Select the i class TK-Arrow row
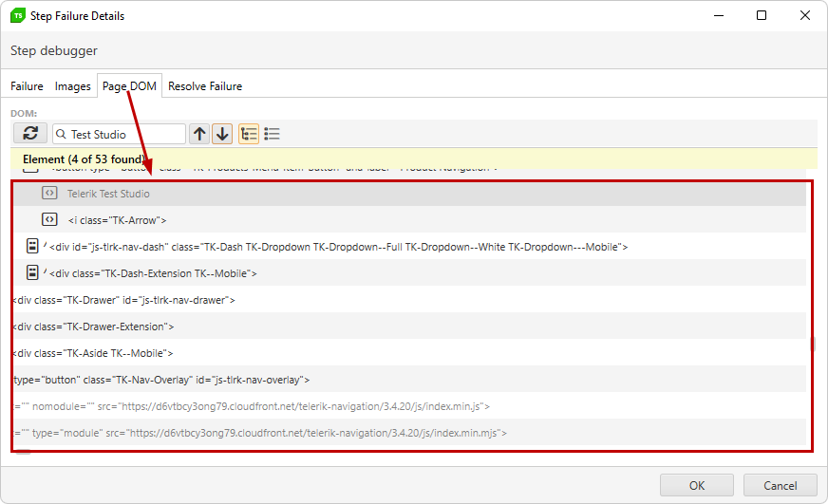This screenshot has height=504, width=828. (x=410, y=220)
